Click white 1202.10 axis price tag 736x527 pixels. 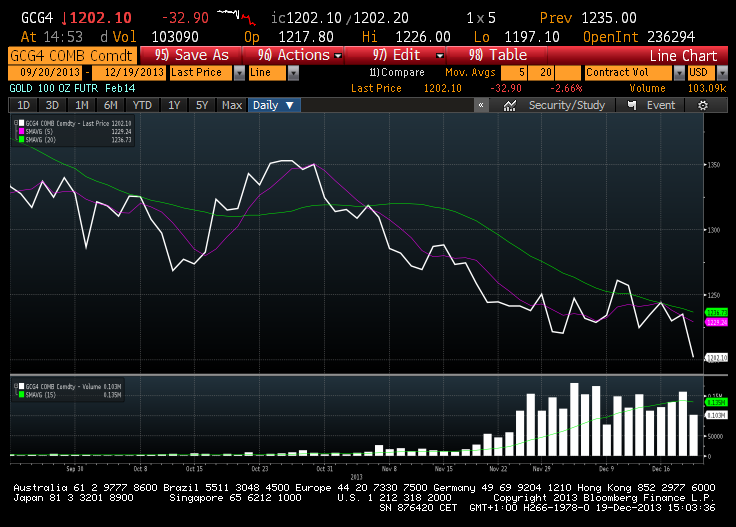coord(716,358)
